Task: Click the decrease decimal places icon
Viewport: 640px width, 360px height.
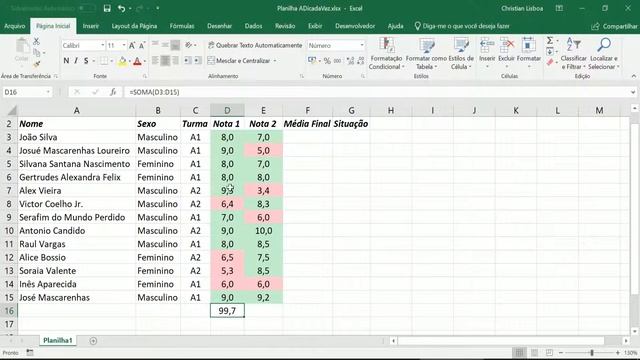Action: pyautogui.click(x=360, y=60)
